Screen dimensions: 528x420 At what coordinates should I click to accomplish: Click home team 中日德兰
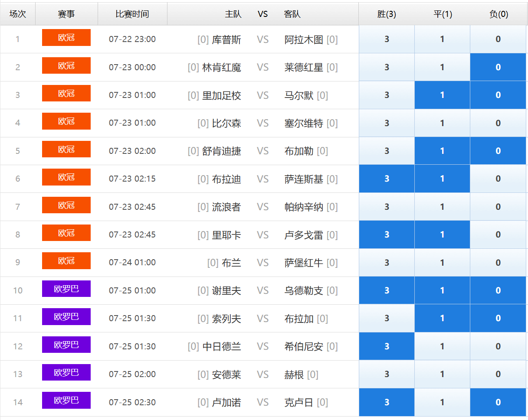click(222, 347)
